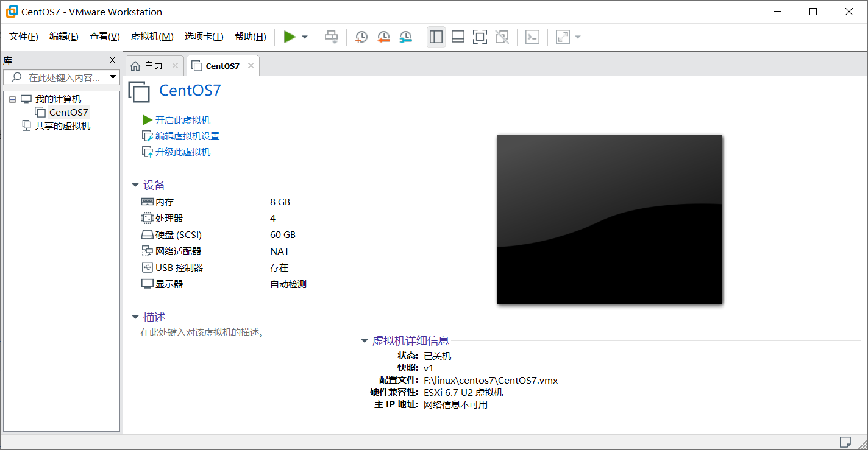Close the CentOS7 tab
The height and width of the screenshot is (450, 868).
(x=251, y=66)
